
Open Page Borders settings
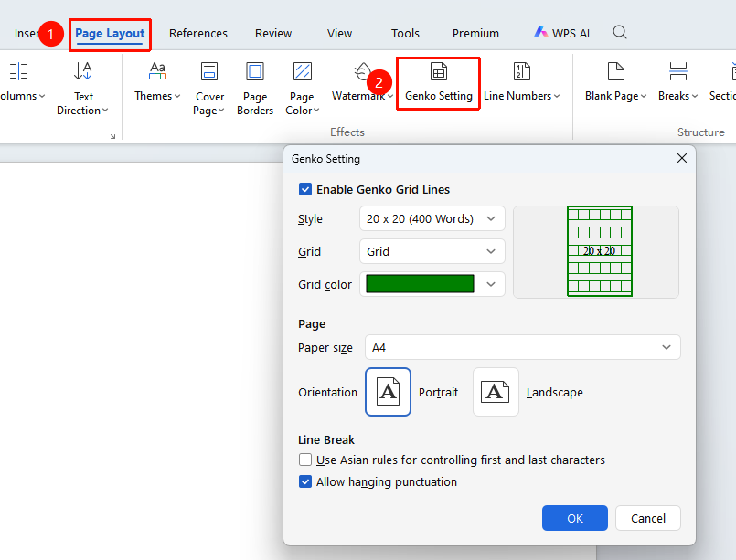click(255, 89)
